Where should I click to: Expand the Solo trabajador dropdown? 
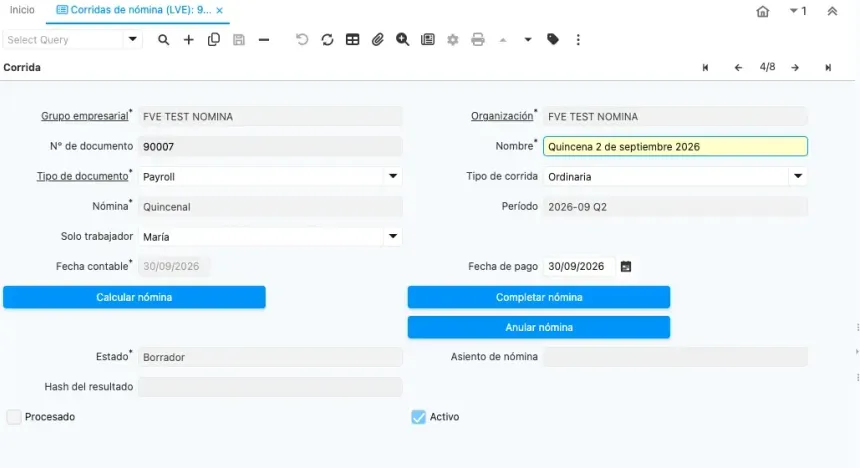393,236
